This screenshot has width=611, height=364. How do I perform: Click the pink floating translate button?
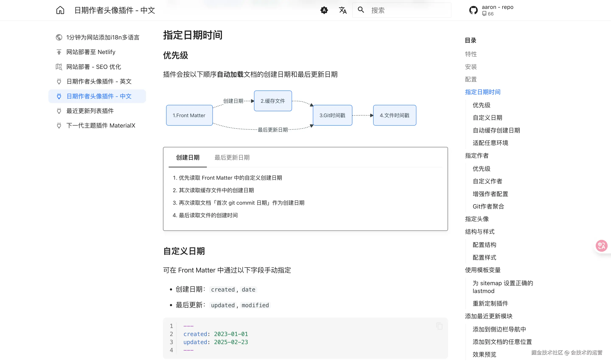(x=601, y=246)
